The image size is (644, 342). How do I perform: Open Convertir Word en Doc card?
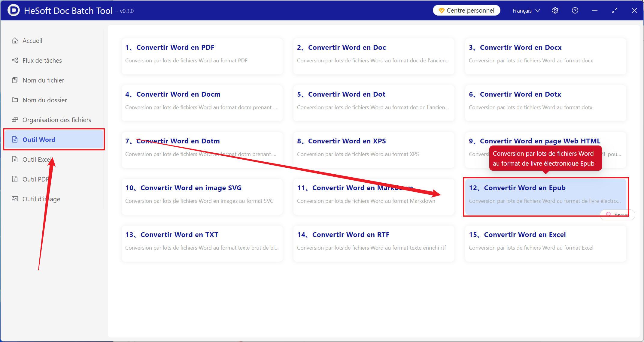pyautogui.click(x=374, y=56)
